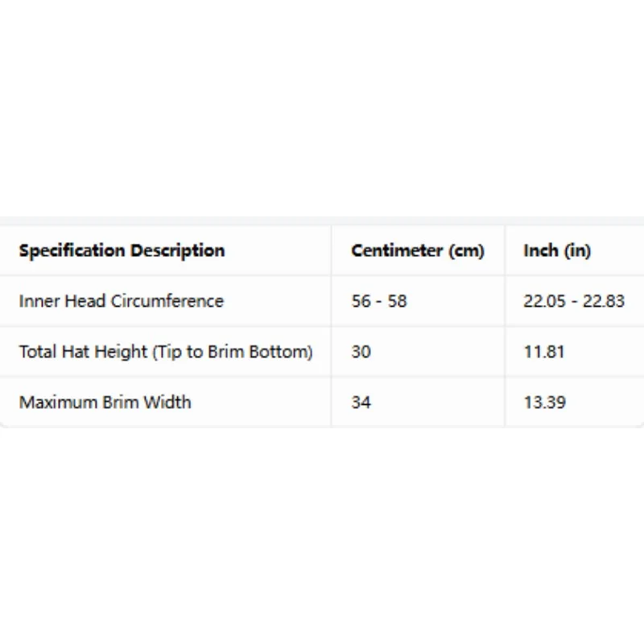Click the Inch (in) column header
Image resolution: width=644 pixels, height=644 pixels.
(557, 250)
